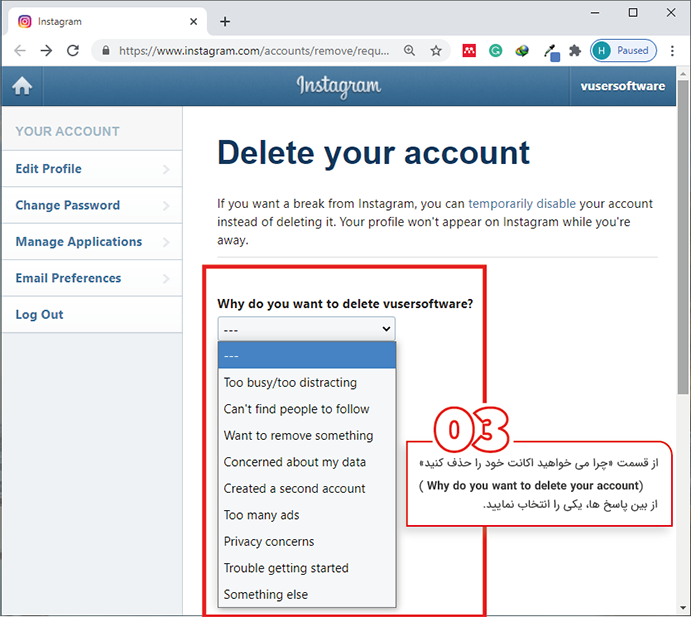Click the Instagram logo in header
This screenshot has height=617, width=691.
tap(338, 86)
